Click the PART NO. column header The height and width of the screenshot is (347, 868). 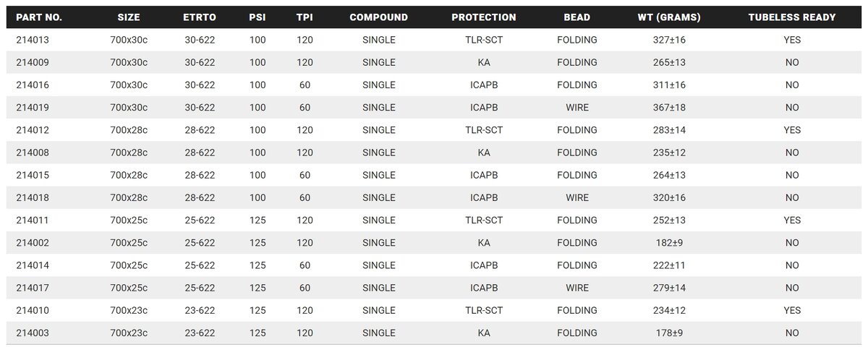(x=40, y=17)
